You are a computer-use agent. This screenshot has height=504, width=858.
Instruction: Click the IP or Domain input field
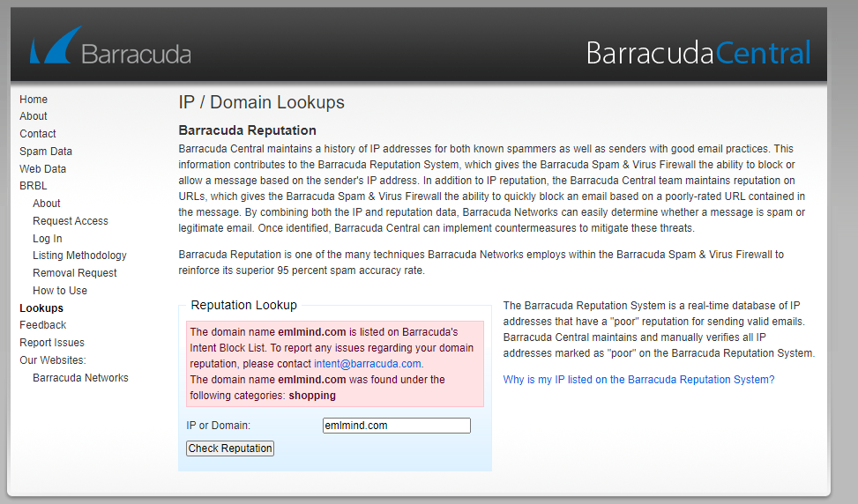point(397,426)
